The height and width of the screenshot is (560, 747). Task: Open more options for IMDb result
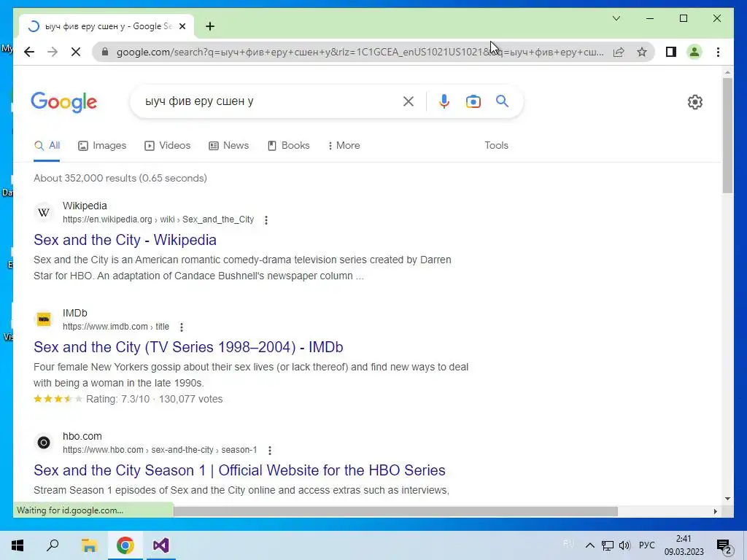tap(182, 327)
